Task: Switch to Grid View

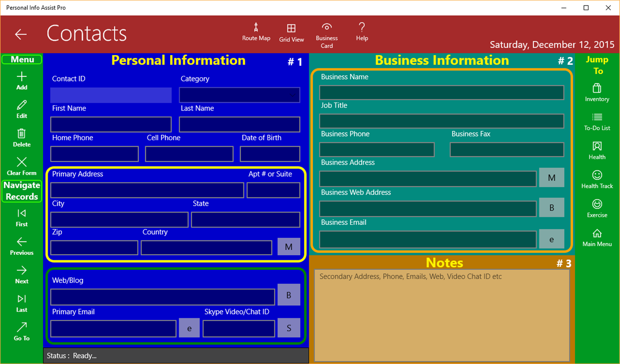Action: [291, 32]
